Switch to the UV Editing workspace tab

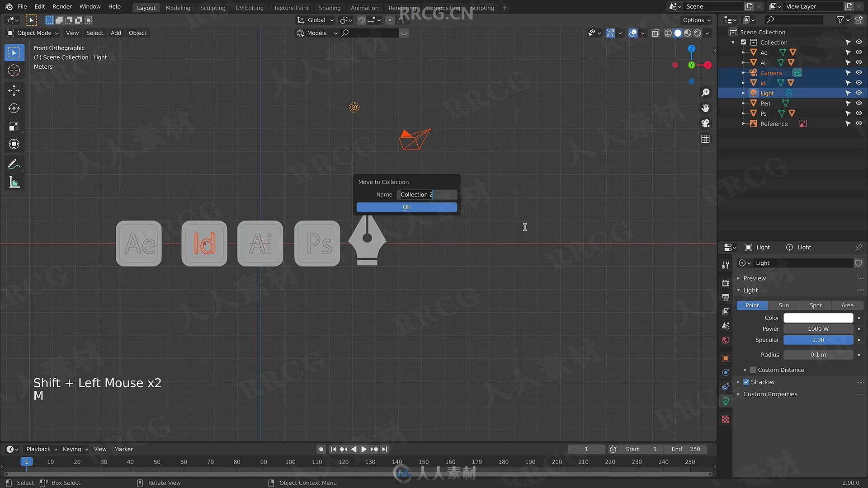coord(249,8)
